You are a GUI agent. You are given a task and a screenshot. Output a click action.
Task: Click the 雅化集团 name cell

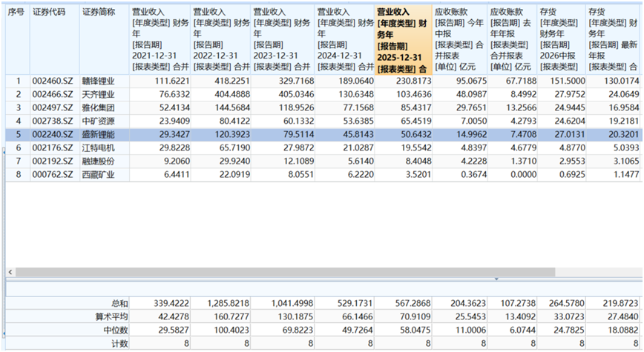point(105,108)
